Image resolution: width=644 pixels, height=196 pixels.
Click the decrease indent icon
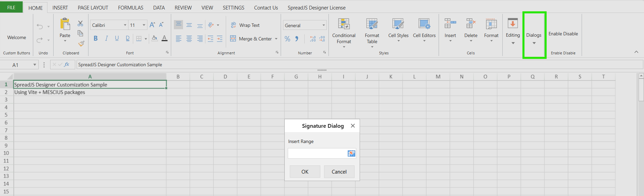click(210, 39)
